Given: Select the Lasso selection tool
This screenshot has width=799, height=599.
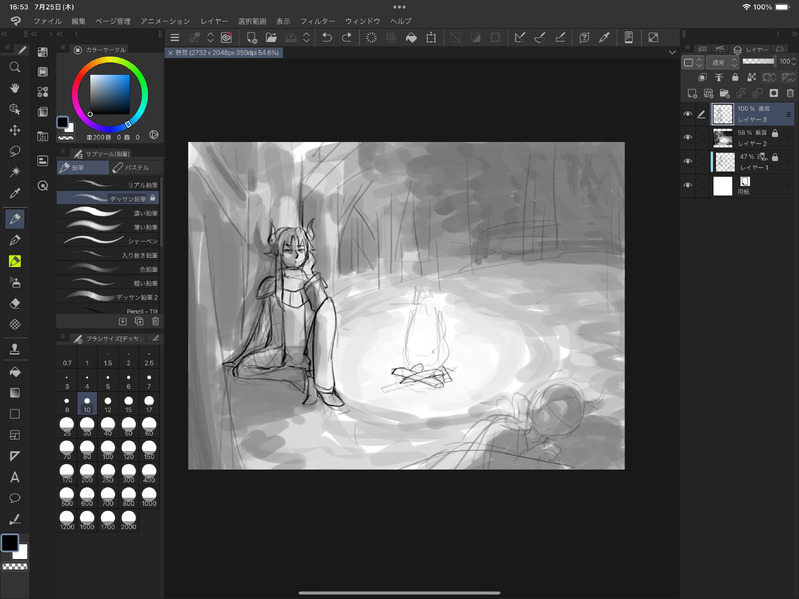Looking at the screenshot, I should [x=15, y=151].
